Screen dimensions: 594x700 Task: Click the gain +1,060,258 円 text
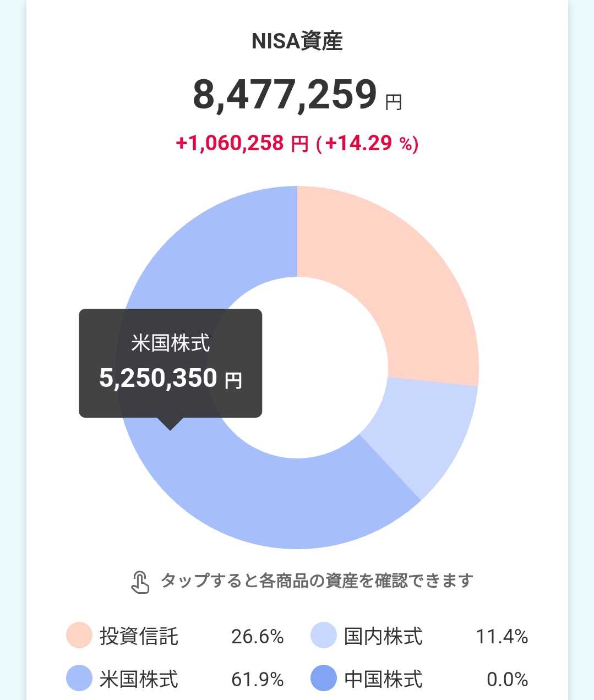[x=241, y=144]
